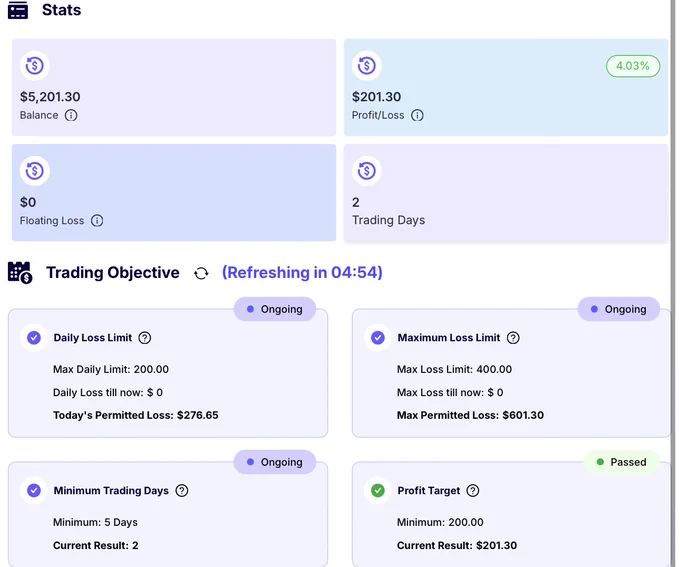Click the Maximum Loss Limit checkmark
The width and height of the screenshot is (680, 567).
point(378,338)
